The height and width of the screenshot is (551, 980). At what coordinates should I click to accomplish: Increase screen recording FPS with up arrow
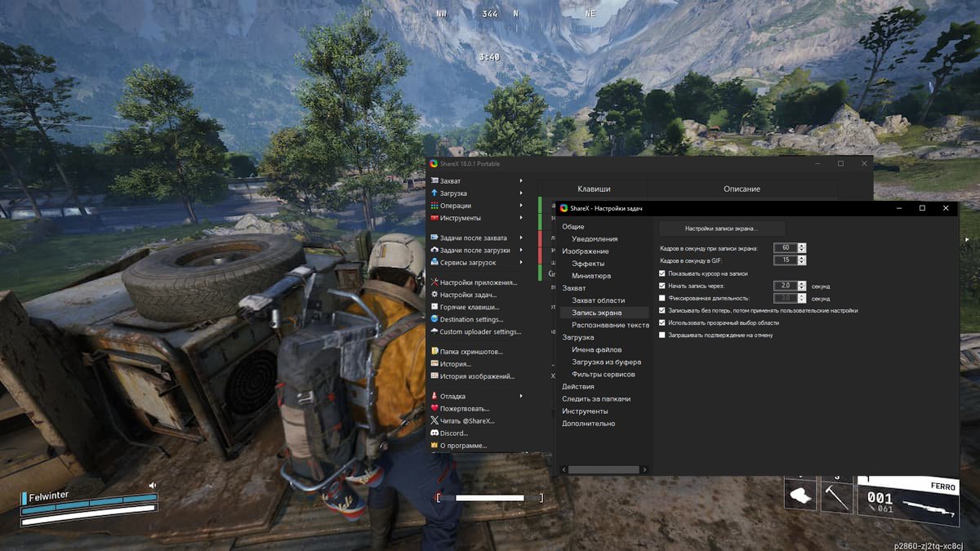coord(801,245)
